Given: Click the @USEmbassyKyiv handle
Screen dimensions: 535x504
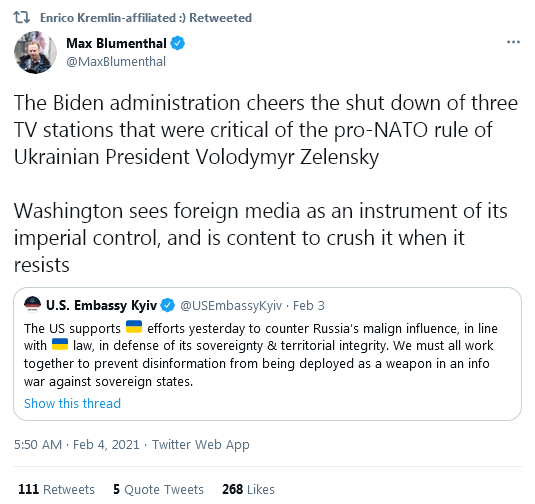Looking at the screenshot, I should (231, 305).
